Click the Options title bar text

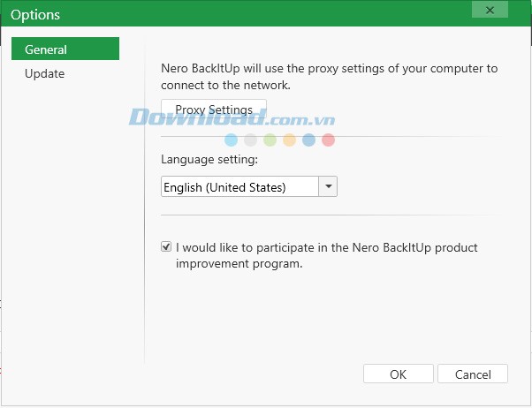coord(35,15)
